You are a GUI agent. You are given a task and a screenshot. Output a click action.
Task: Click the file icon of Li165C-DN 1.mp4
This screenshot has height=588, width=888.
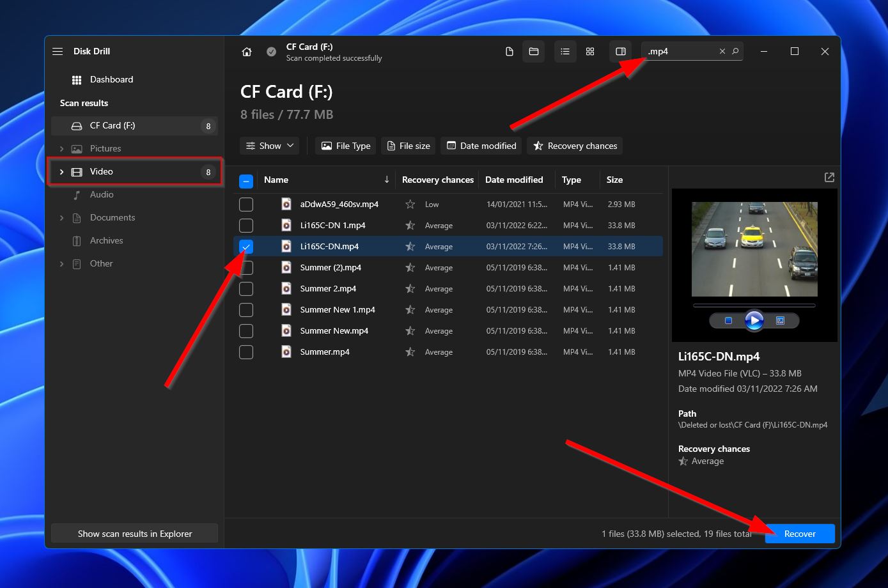point(286,225)
